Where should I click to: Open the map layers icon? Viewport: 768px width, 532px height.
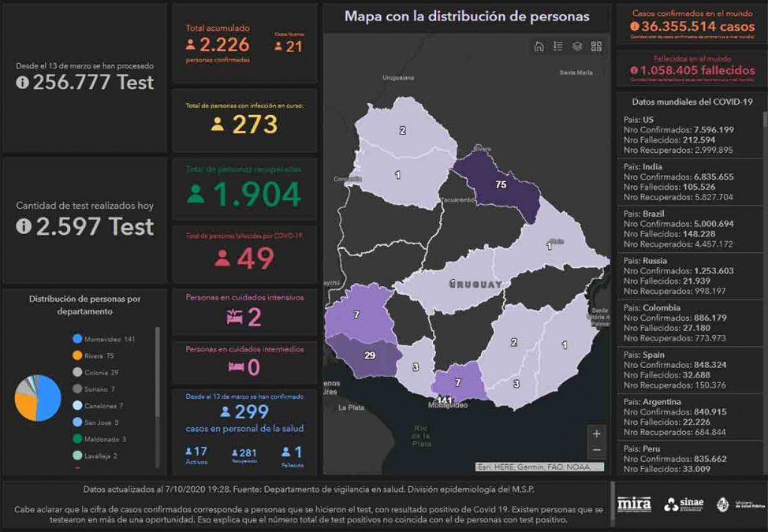[x=577, y=47]
